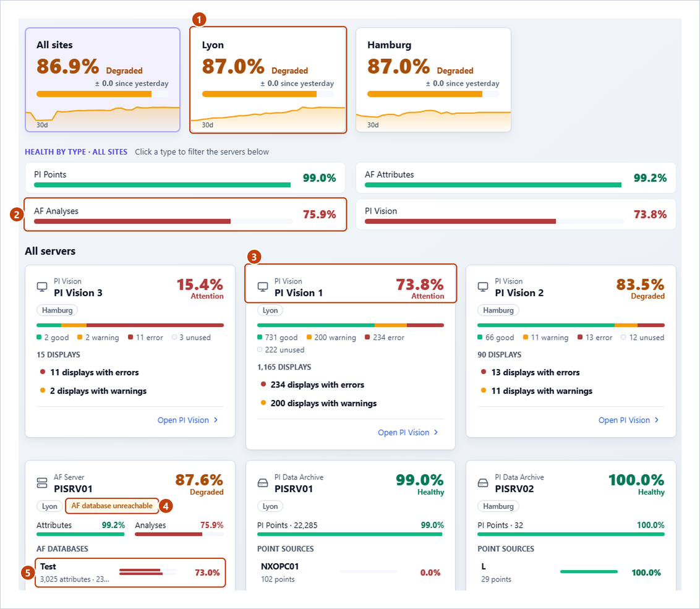The height and width of the screenshot is (609, 700).
Task: Click the monitor icon on PI Vision 2 card
Action: (x=483, y=287)
